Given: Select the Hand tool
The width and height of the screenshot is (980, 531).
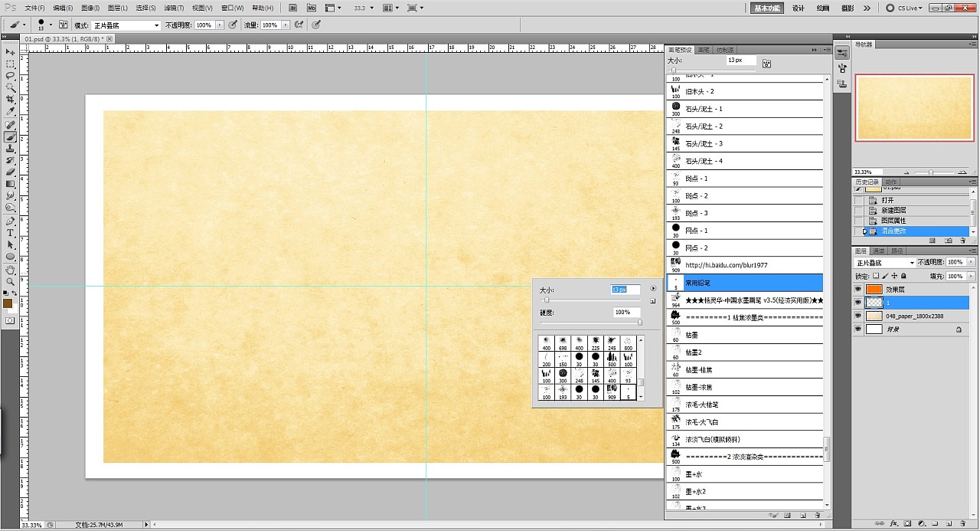Looking at the screenshot, I should coord(11,270).
